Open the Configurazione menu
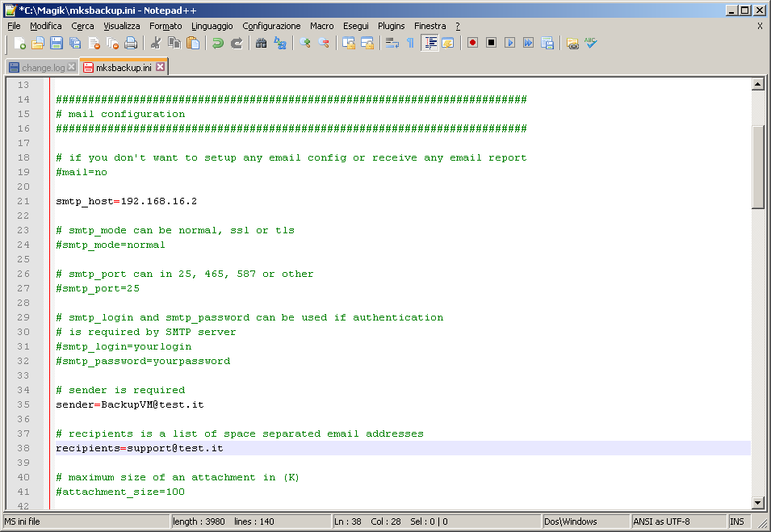 (271, 26)
